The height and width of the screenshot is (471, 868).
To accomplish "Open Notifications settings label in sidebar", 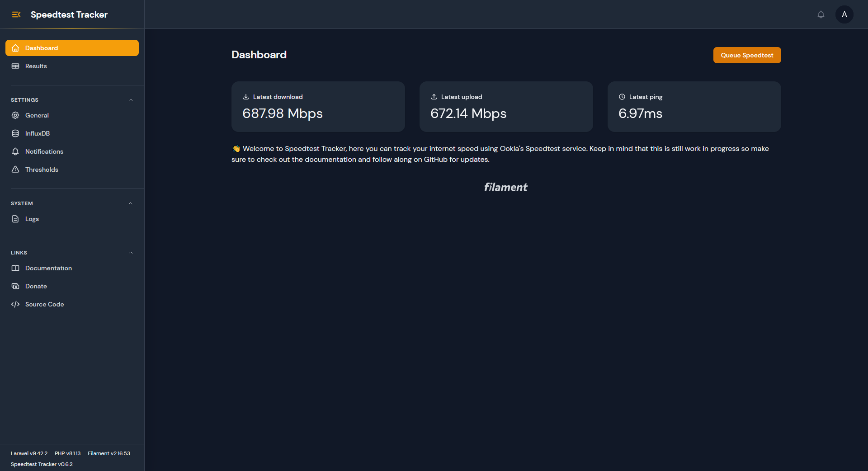I will tap(44, 151).
